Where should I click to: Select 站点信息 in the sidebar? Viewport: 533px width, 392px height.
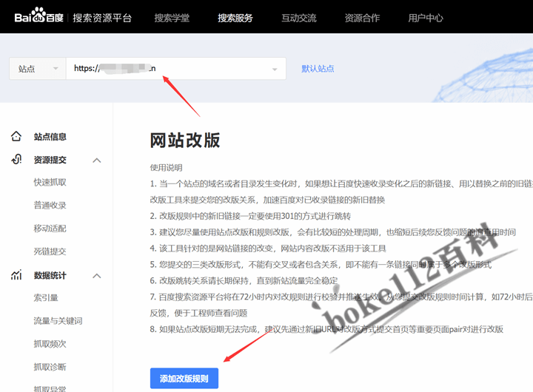tap(50, 137)
